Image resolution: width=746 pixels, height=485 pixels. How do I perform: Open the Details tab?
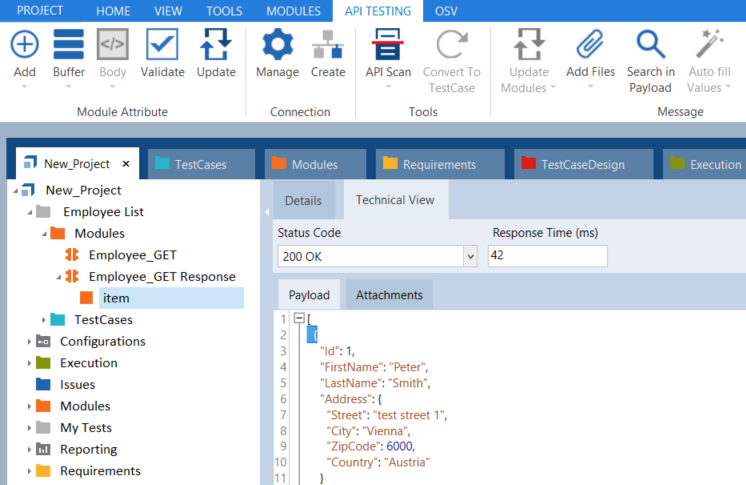[303, 200]
